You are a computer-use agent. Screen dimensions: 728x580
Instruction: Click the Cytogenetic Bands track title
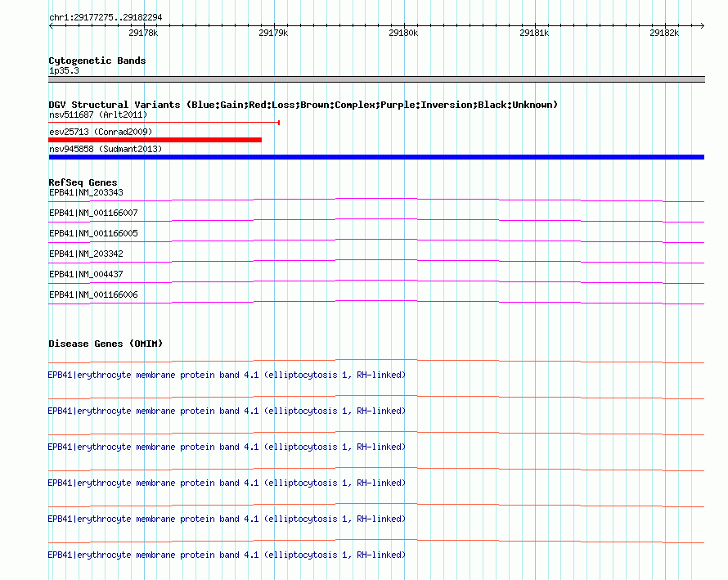pyautogui.click(x=97, y=61)
